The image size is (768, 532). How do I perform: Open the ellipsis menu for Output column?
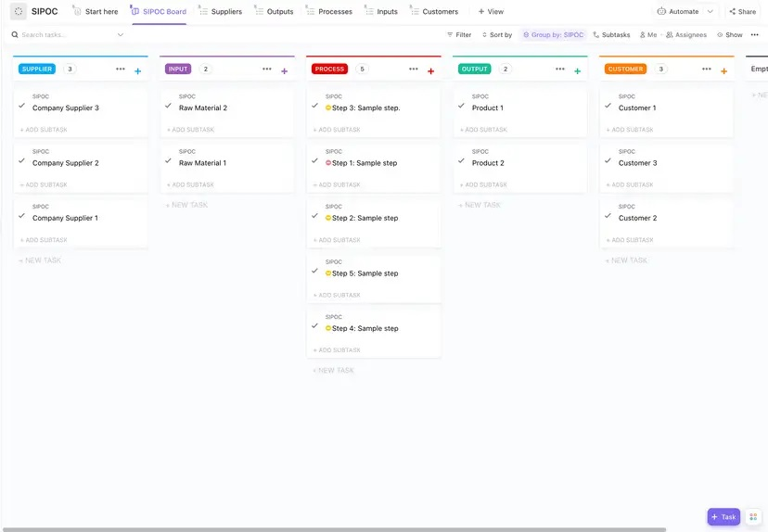coord(560,69)
